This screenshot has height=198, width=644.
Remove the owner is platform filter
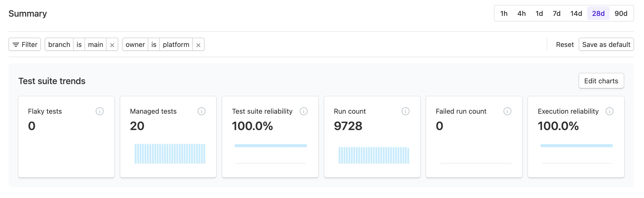coord(198,45)
